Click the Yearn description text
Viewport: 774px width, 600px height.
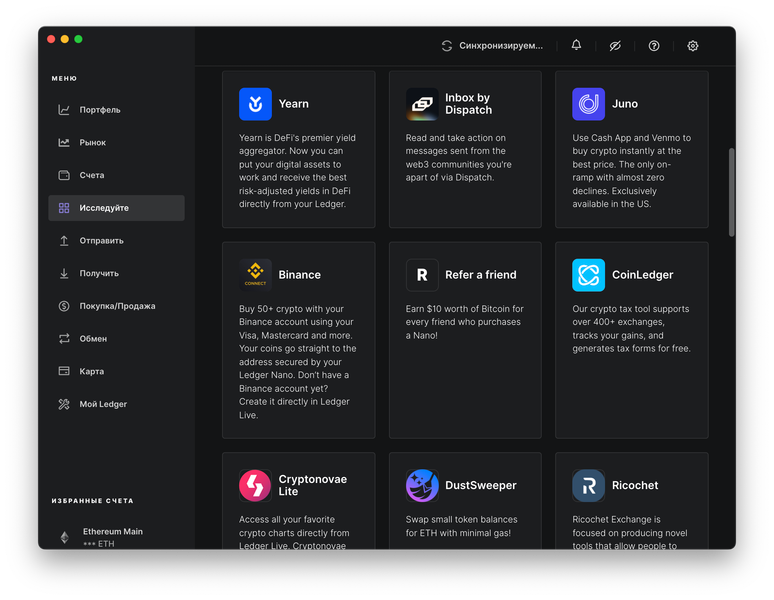pyautogui.click(x=298, y=171)
